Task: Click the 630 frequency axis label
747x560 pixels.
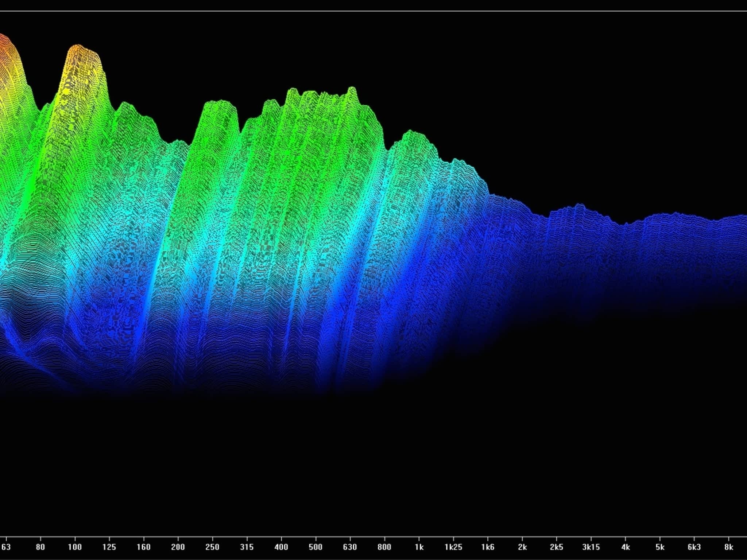Action: [350, 547]
